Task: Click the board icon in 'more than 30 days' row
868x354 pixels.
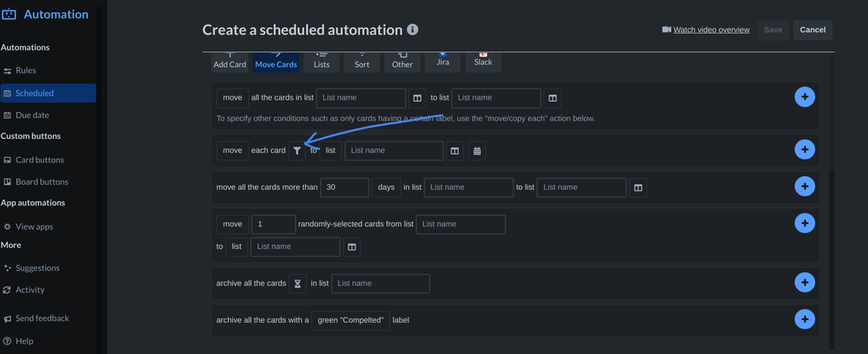Action: 638,187
